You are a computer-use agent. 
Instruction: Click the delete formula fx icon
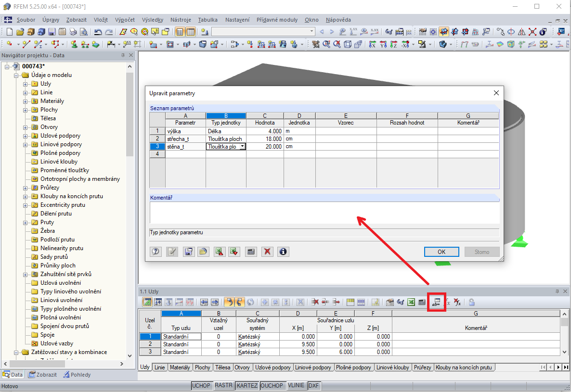(458, 302)
